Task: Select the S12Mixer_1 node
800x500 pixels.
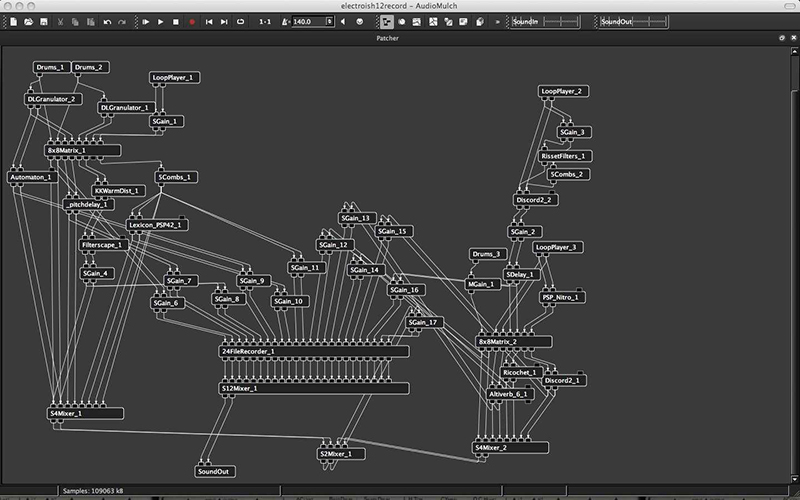Action: click(314, 388)
